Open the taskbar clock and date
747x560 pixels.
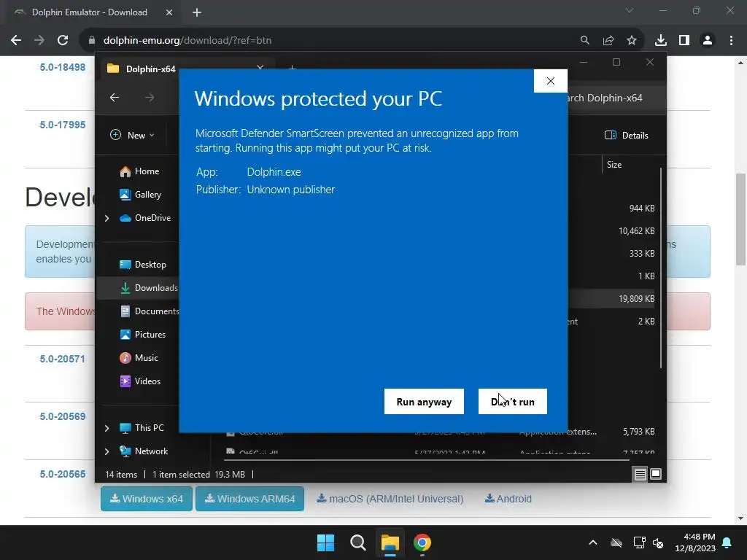(695, 542)
